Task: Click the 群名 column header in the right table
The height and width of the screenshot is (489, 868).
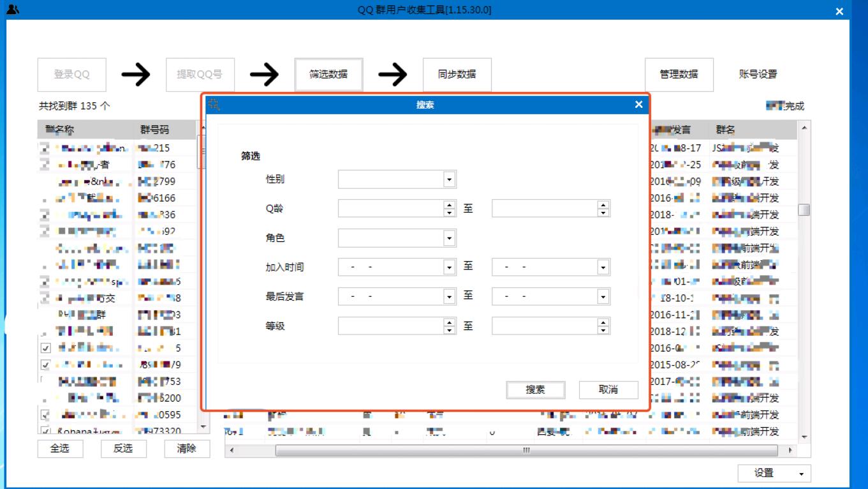Action: pos(753,130)
